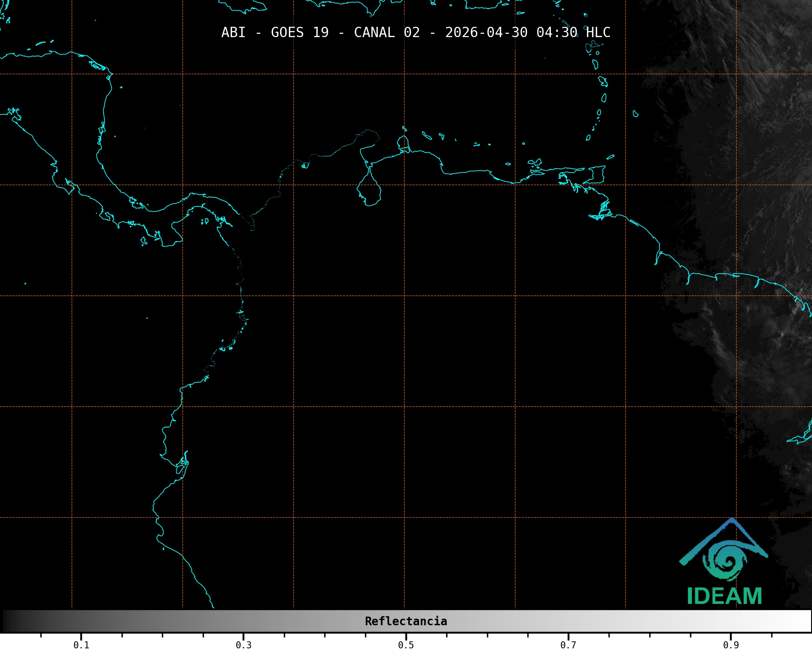Click the 04:30 HLC time text

573,33
